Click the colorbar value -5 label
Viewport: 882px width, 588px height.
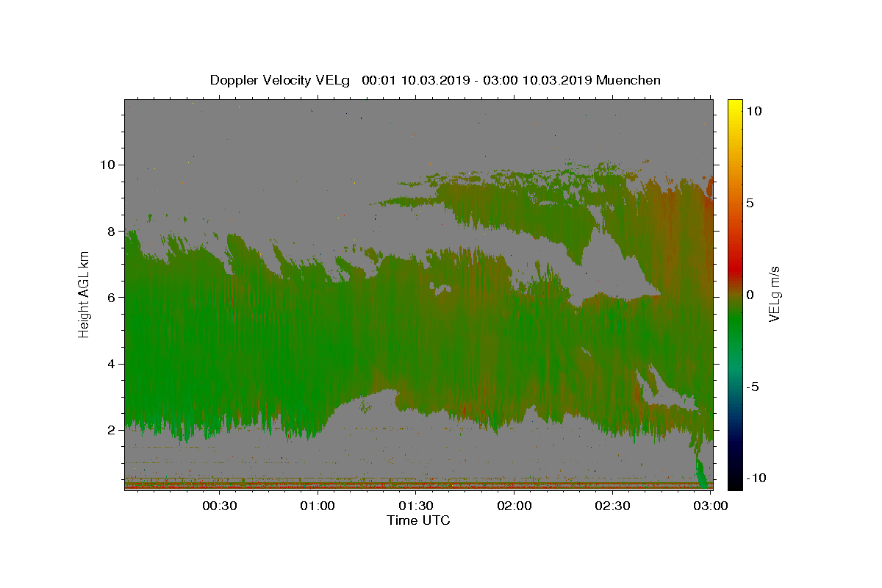point(753,387)
